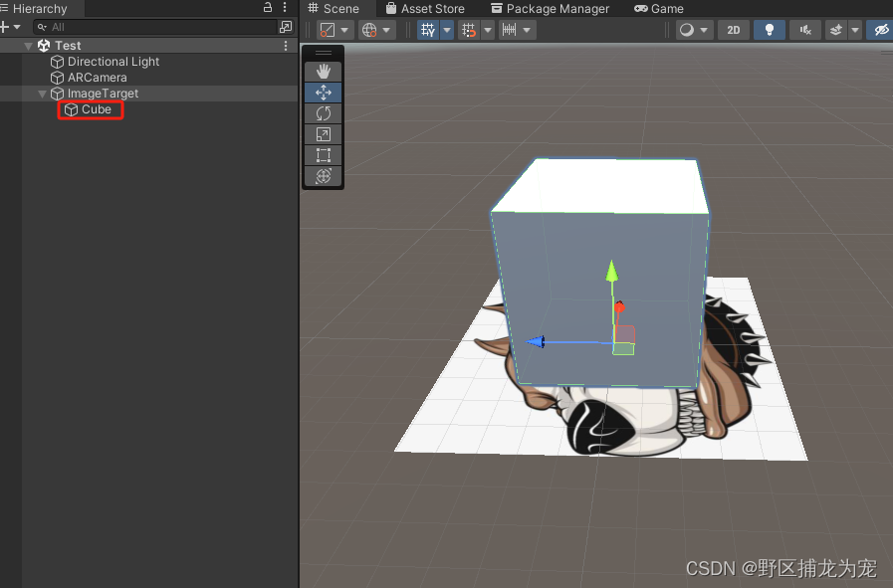Click the plus create object button
Screen dimensions: 893x588
coord(5,27)
